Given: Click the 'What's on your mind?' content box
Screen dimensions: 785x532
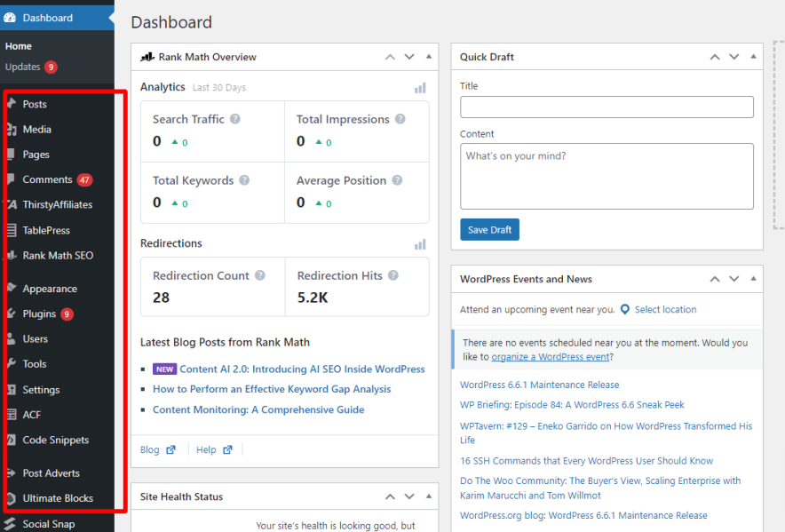Looking at the screenshot, I should [x=607, y=176].
